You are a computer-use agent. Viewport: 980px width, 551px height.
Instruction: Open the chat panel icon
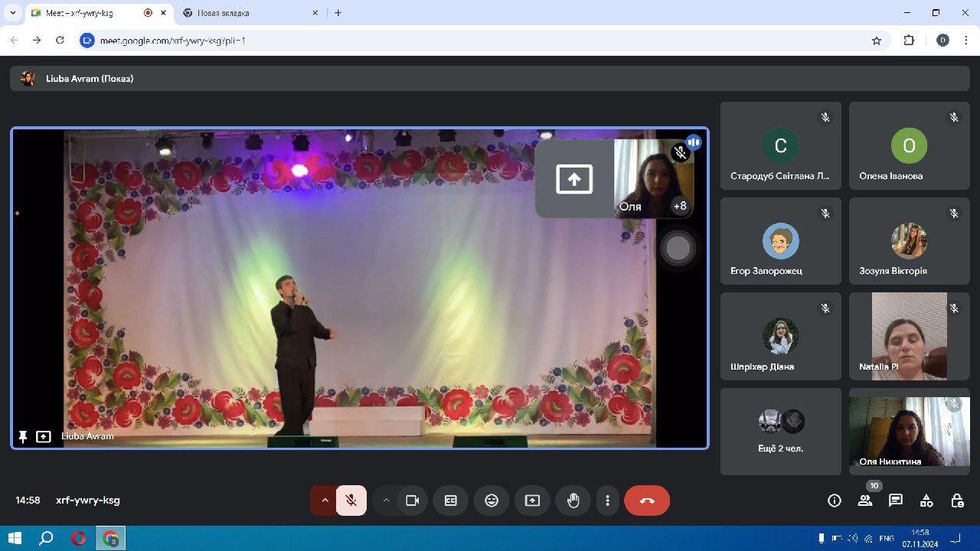tap(896, 500)
